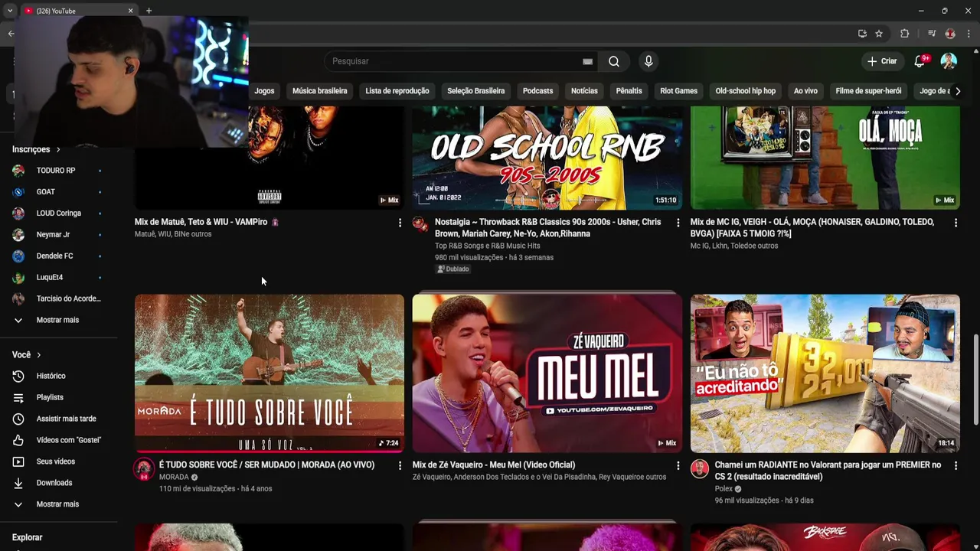
Task: Open browser tab search dropdown arrow
Action: tap(10, 11)
